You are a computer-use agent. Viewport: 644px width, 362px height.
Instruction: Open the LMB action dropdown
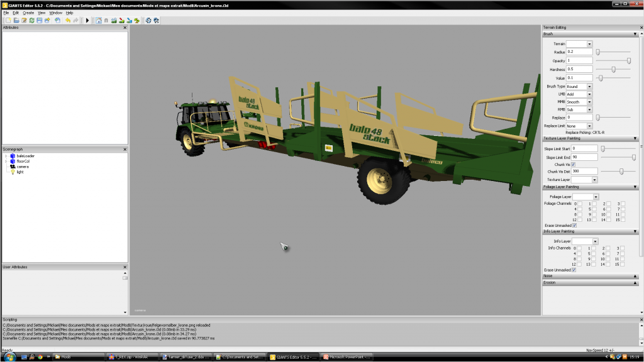(x=589, y=94)
